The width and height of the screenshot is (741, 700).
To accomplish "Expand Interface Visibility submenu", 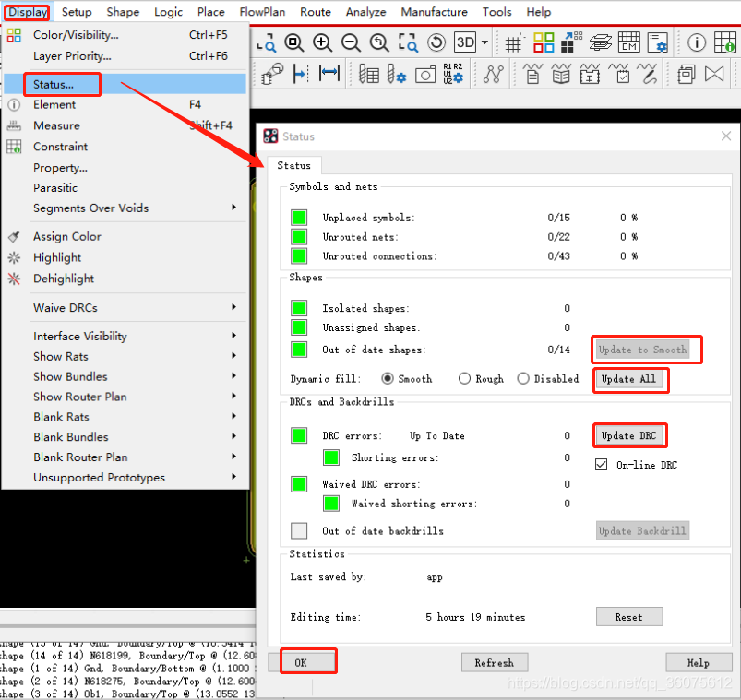I will click(125, 336).
